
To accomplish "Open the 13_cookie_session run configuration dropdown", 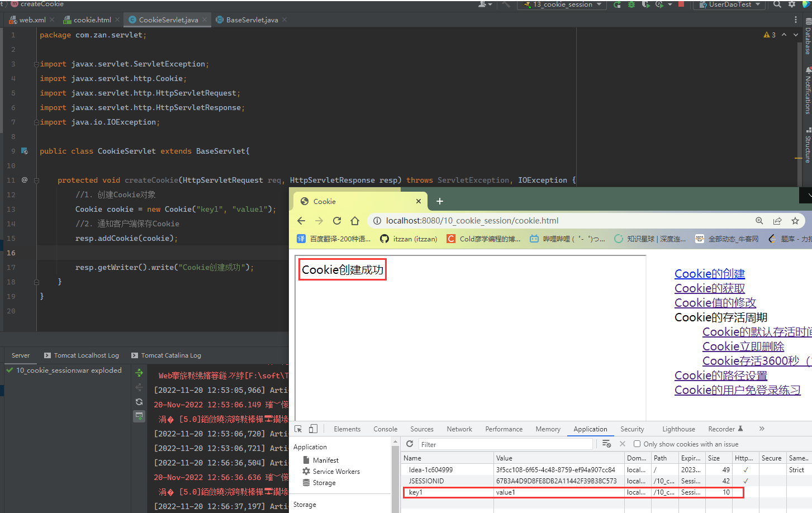I will 562,4.
